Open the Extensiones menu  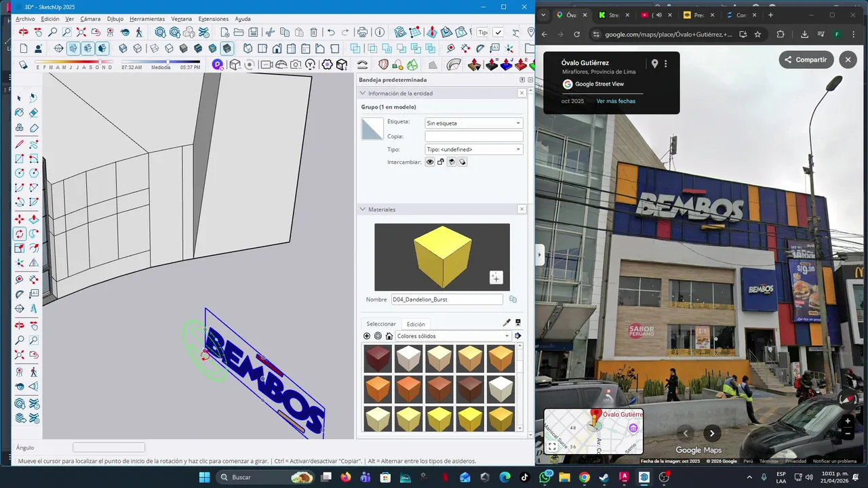point(214,19)
